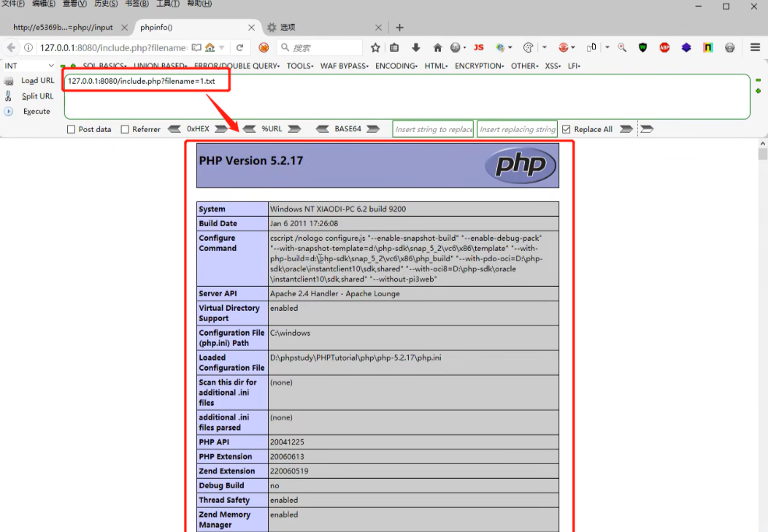Expand the INT type dropdown
This screenshot has height=532, width=768.
(29, 66)
